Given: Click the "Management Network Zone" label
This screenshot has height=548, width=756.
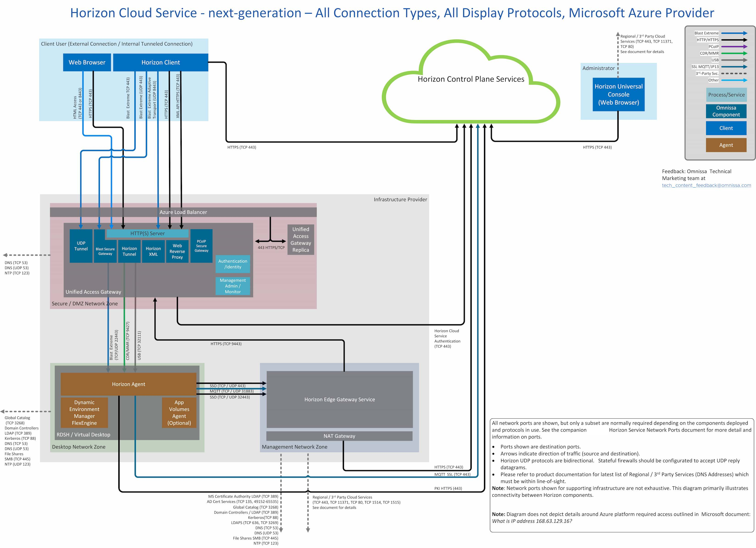Looking at the screenshot, I should 295,447.
